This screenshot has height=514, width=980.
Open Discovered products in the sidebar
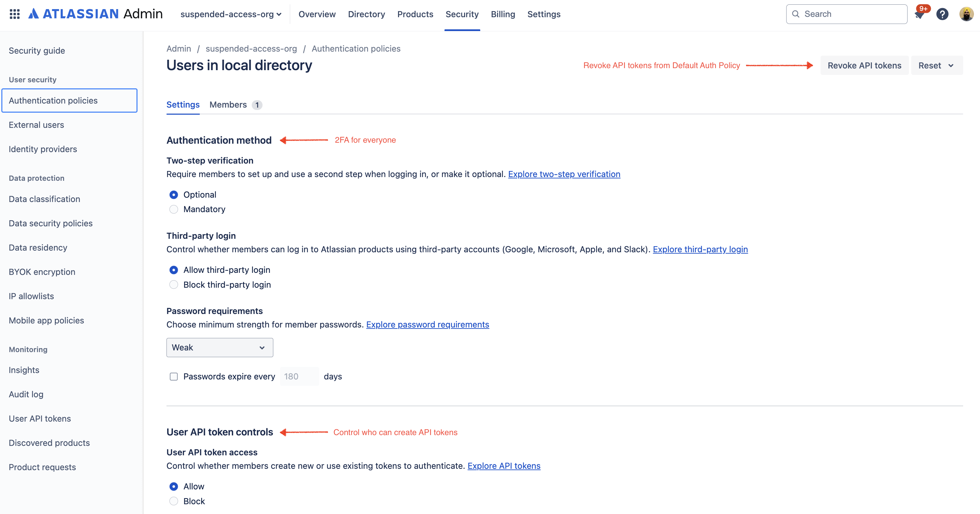pyautogui.click(x=49, y=443)
